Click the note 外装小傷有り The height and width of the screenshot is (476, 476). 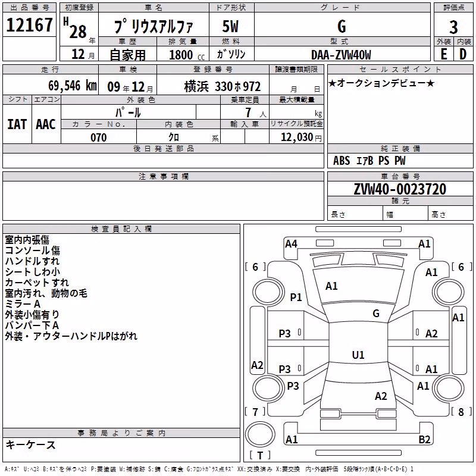[32, 315]
